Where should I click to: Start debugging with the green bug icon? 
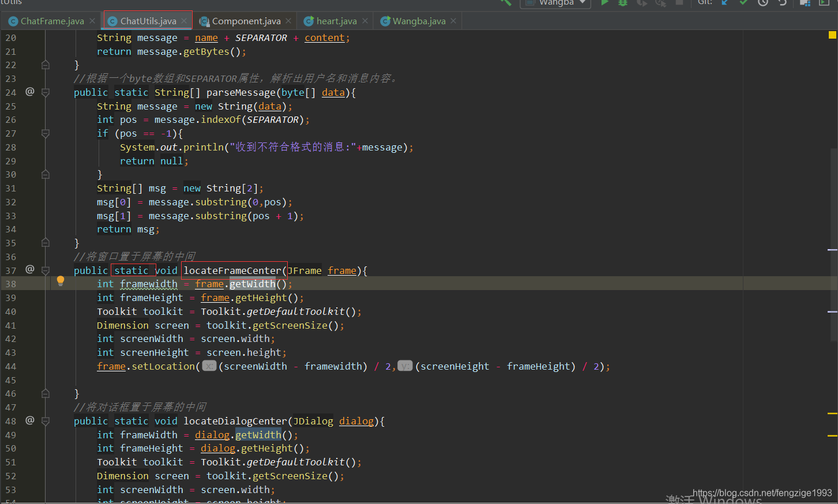(623, 2)
